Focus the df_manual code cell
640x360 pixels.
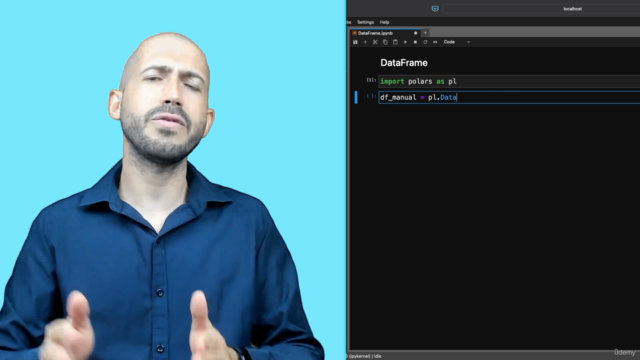[509, 97]
